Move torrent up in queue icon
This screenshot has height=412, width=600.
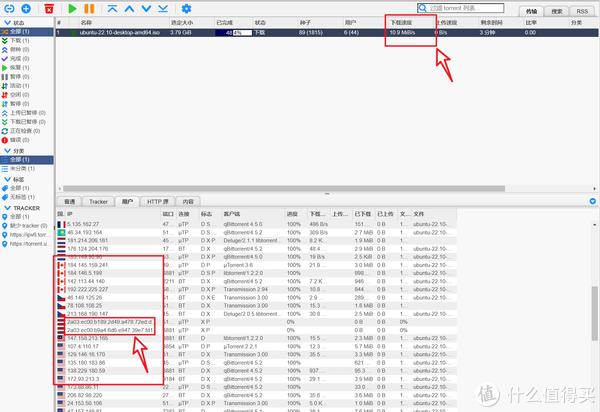coord(129,8)
